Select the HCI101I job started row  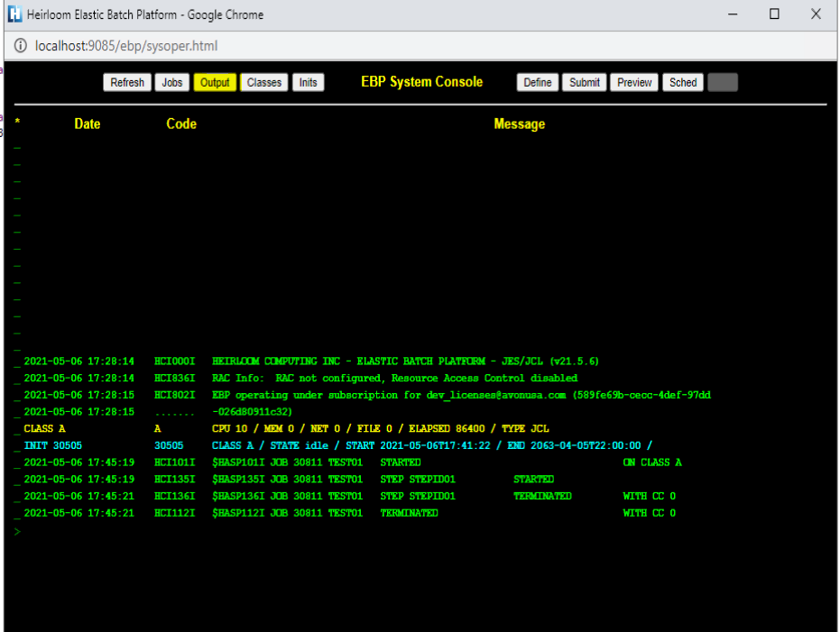[x=353, y=463]
